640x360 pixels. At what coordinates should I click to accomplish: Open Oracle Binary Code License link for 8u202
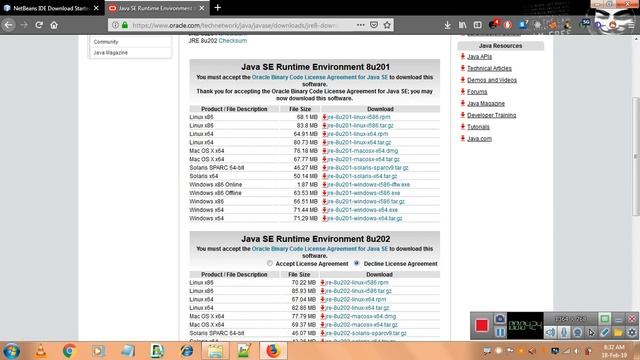(320, 249)
